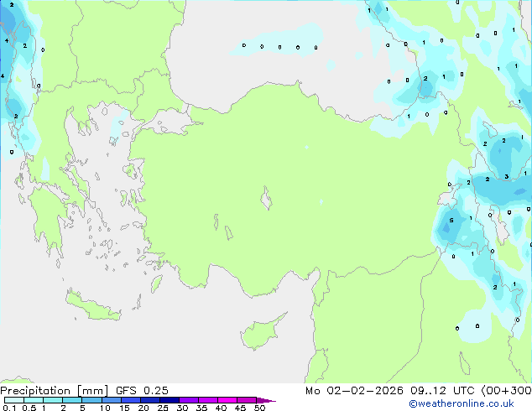Click legend swatch between 30 and 35
The width and height of the screenshot is (532, 411).
tap(189, 400)
